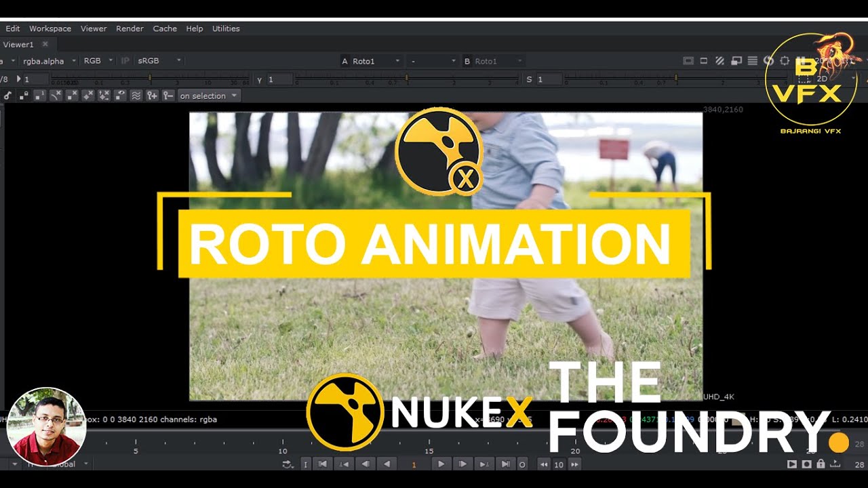
Task: Open the A input Roto1 dropdown
Action: pyautogui.click(x=370, y=61)
